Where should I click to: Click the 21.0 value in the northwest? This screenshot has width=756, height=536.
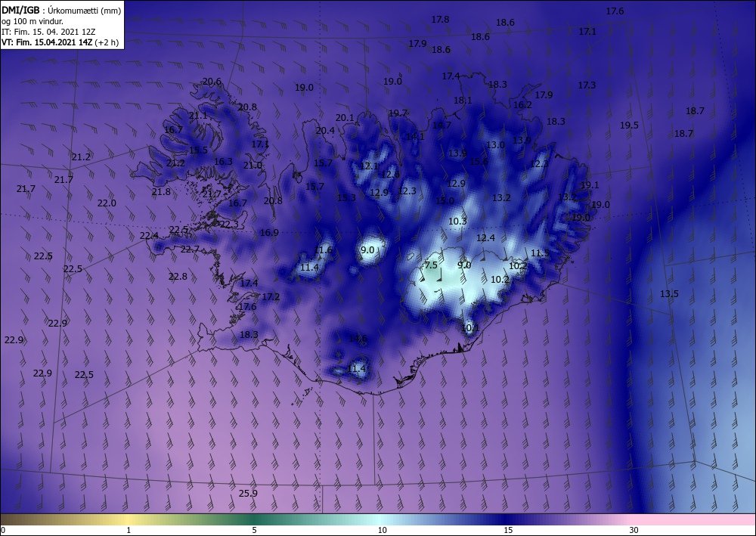point(253,166)
